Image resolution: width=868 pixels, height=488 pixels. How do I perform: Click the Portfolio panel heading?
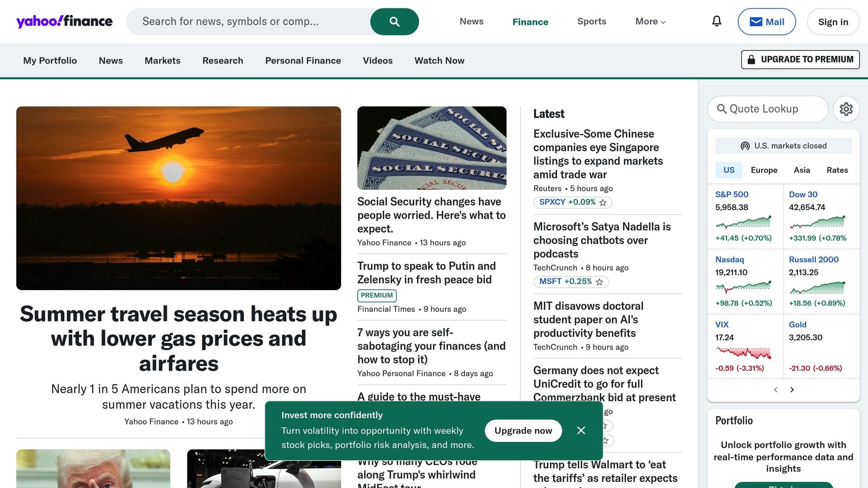734,421
